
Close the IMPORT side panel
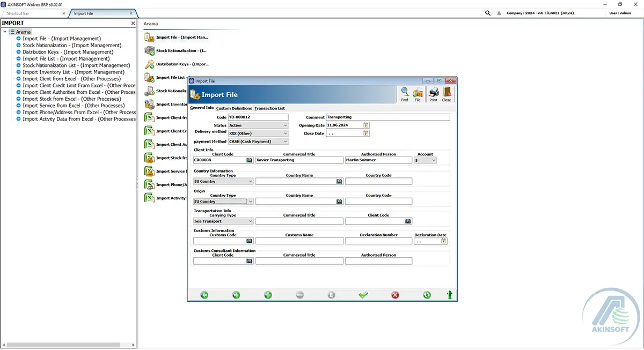[133, 24]
